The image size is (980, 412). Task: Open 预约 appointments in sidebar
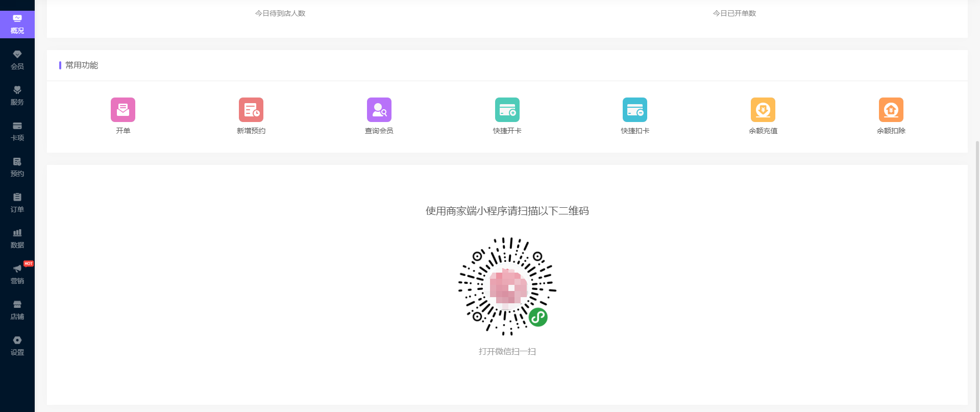click(x=17, y=167)
